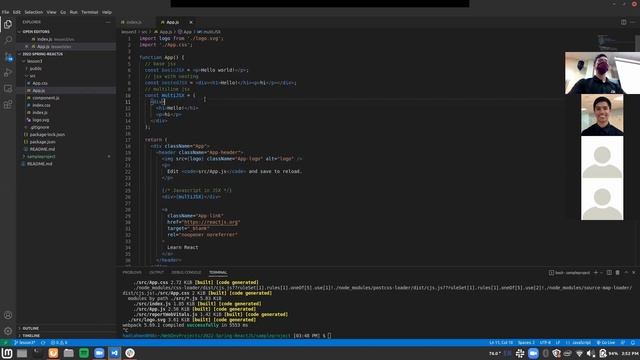Image resolution: width=640 pixels, height=360 pixels.
Task: Click the git branch lesson3 status item
Action: click(25, 343)
